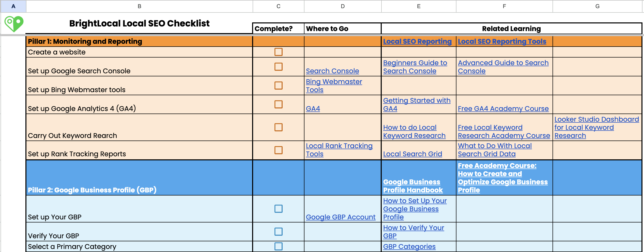This screenshot has width=644, height=252.
Task: Mark Set up Bing Webmaster tools as complete
Action: (x=278, y=86)
